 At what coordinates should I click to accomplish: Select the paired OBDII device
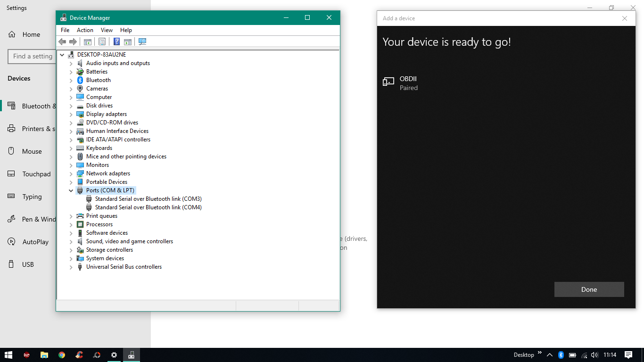click(408, 83)
